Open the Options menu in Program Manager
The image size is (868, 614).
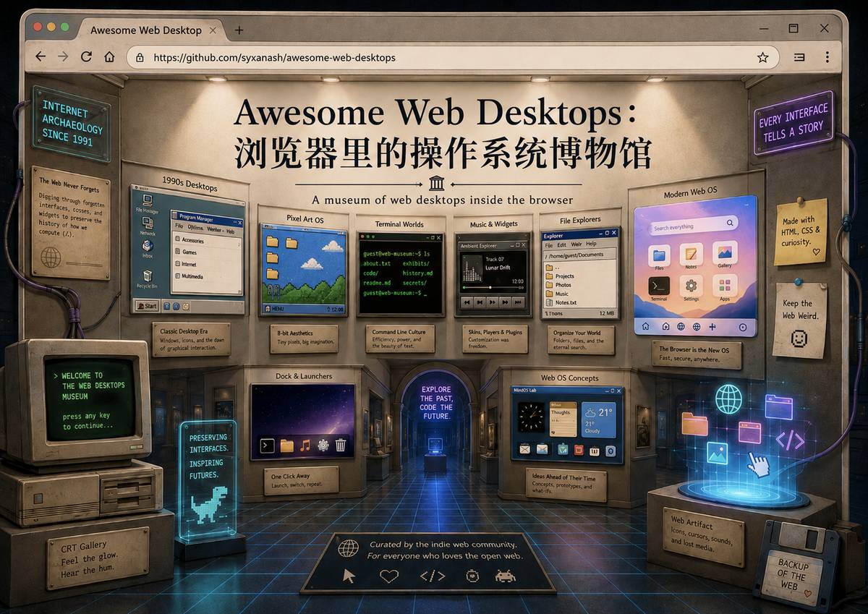pyautogui.click(x=195, y=227)
